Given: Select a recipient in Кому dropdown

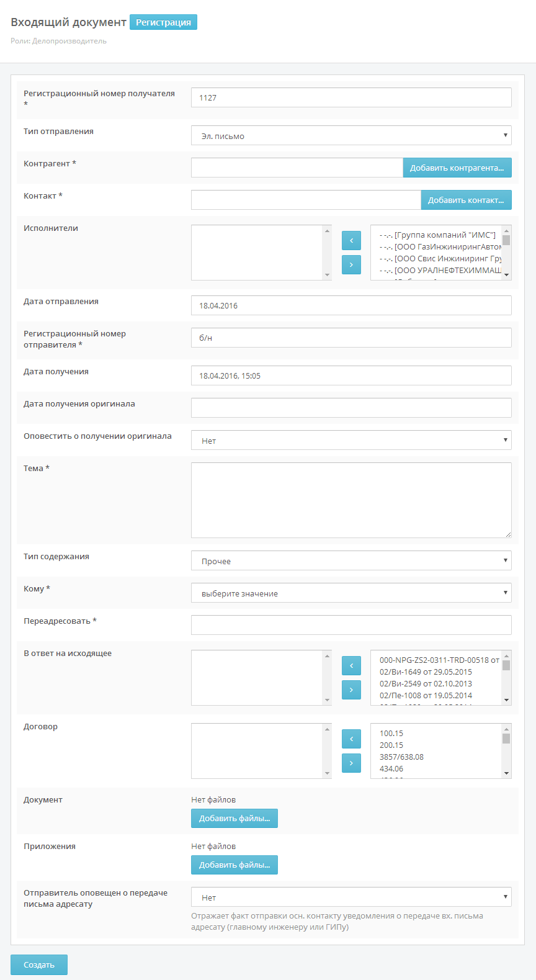Looking at the screenshot, I should (x=351, y=593).
